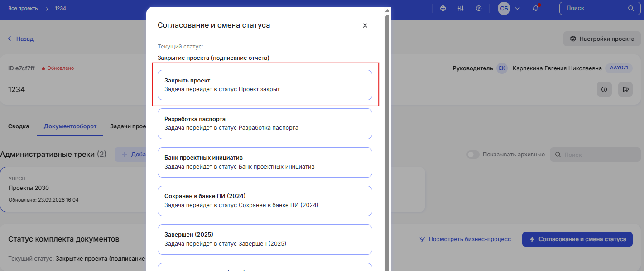Open the three-dots menu on the track card
This screenshot has height=271, width=644.
(409, 183)
